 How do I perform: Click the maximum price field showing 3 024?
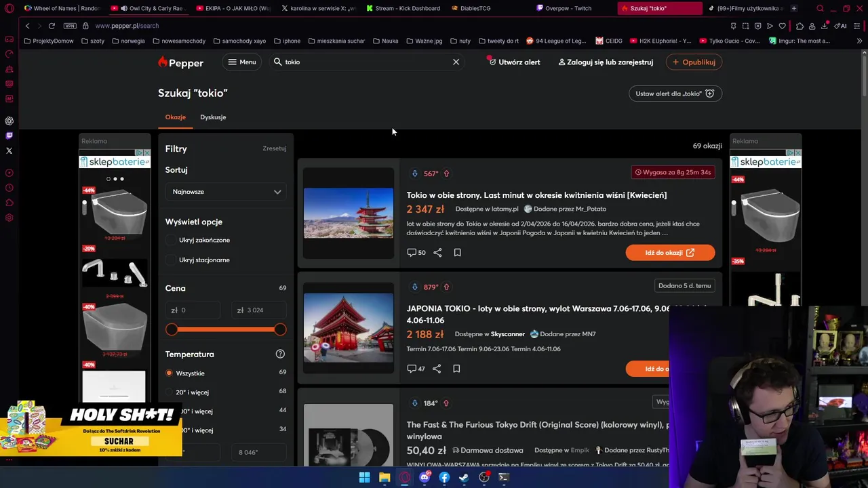click(x=258, y=310)
